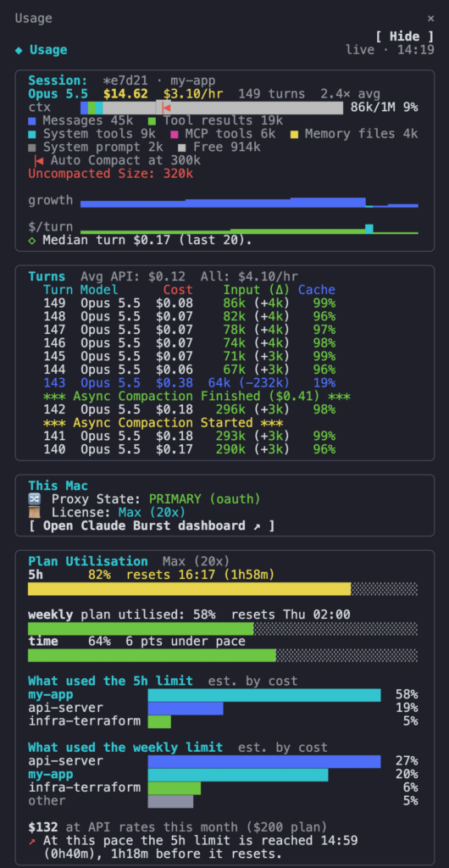Click the $/turn chart
This screenshot has width=449, height=868.
click(249, 229)
